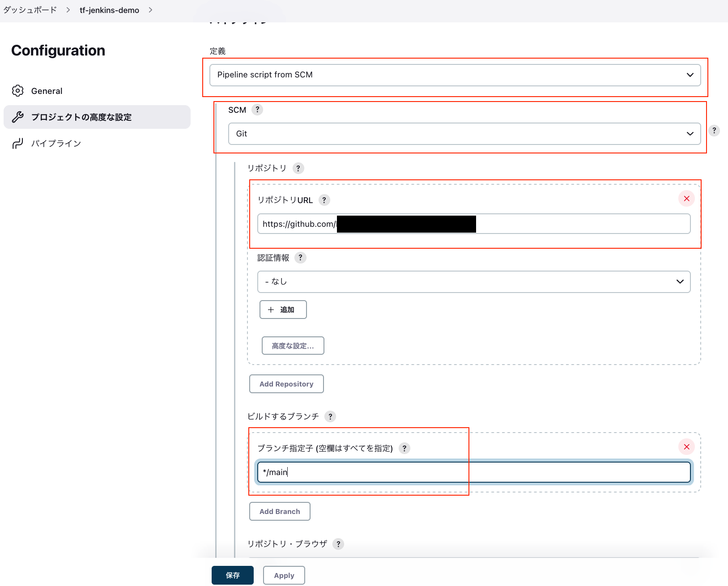Image resolution: width=728 pixels, height=586 pixels.
Task: Show help for ビルドするブランチ section
Action: (x=330, y=416)
